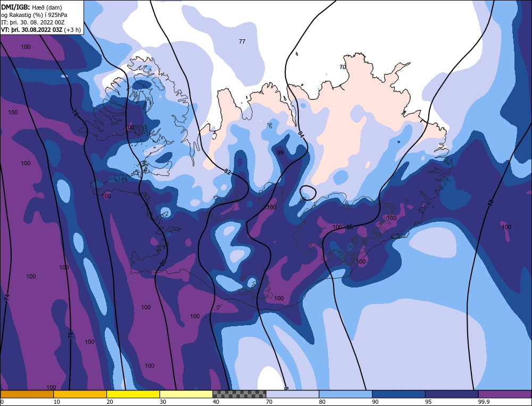The height and width of the screenshot is (406, 532).
Task: Choose the medium blue 90–95 legend swatch
Action: [x=398, y=394]
